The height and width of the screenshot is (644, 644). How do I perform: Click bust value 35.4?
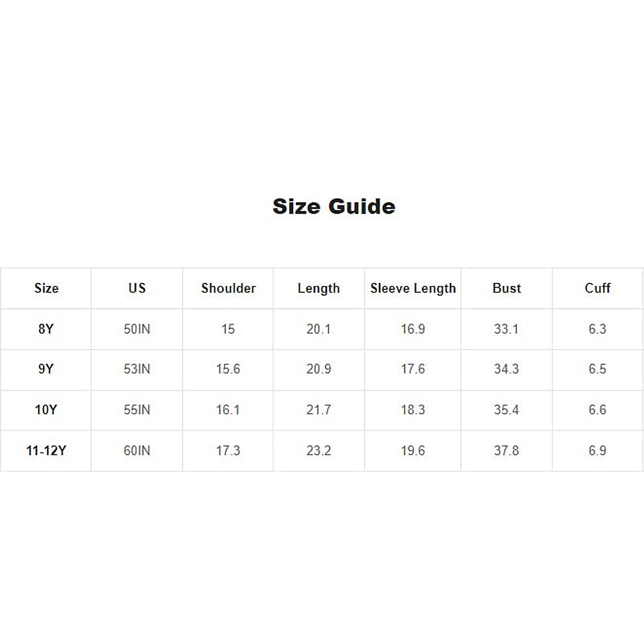(x=507, y=410)
